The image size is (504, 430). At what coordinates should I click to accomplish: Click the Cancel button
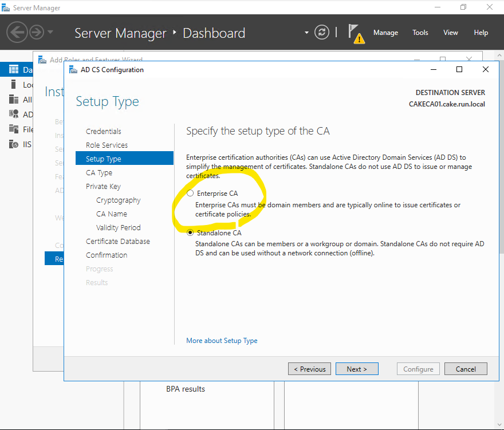(466, 369)
